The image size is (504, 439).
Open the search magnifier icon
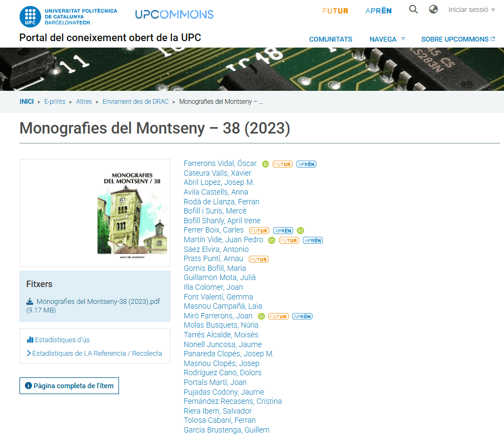pyautogui.click(x=413, y=9)
